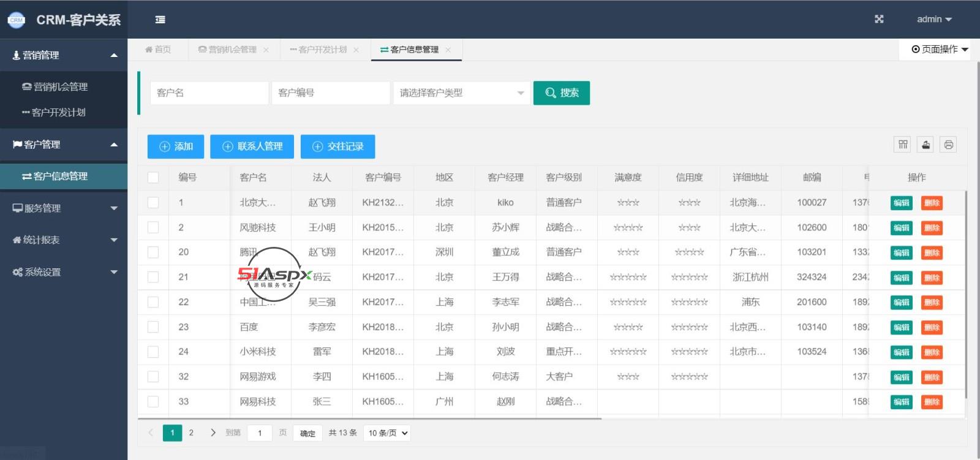Tick the checkbox for row 21

pos(153,277)
